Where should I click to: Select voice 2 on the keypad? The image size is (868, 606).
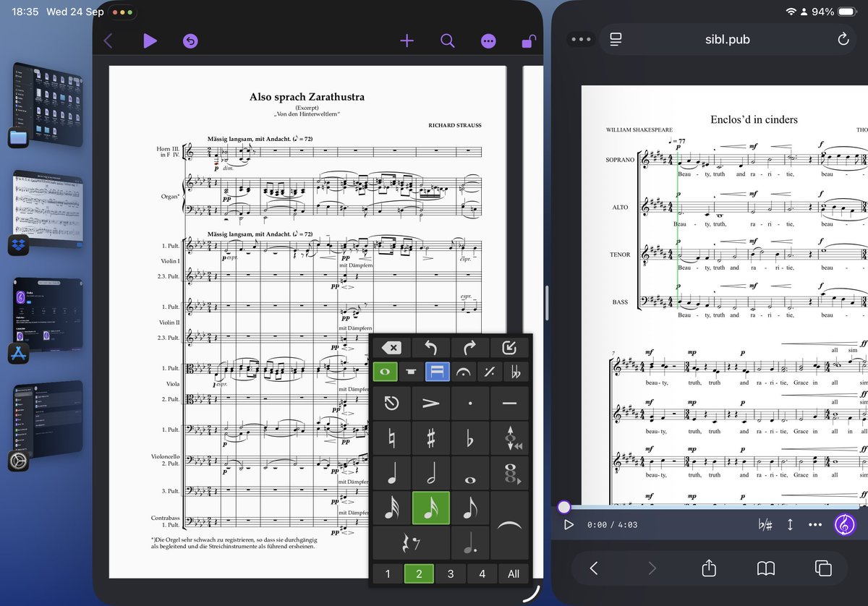pyautogui.click(x=419, y=573)
